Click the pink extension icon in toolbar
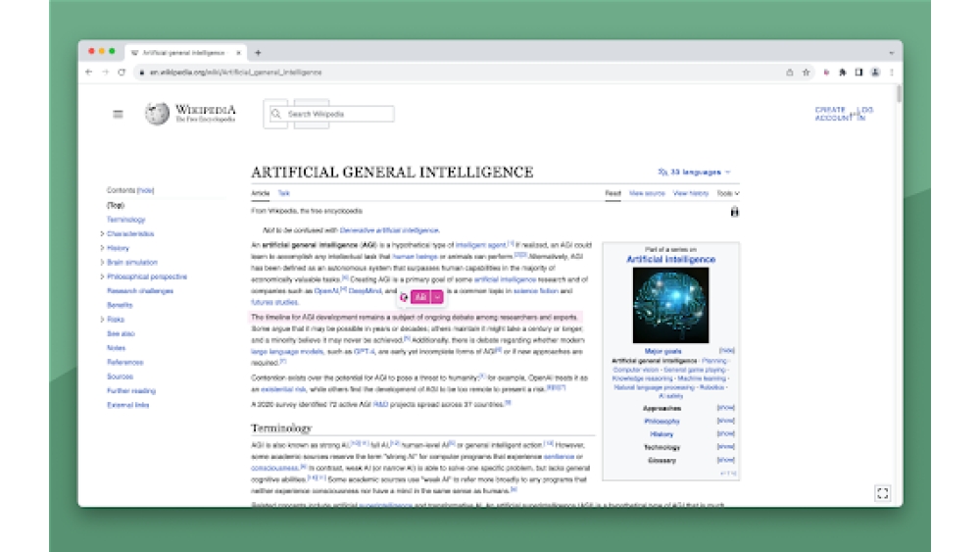The image size is (980, 552). pyautogui.click(x=826, y=73)
